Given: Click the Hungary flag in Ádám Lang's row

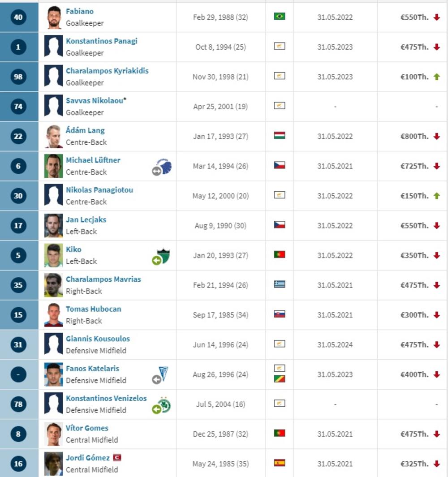Looking at the screenshot, I should [x=280, y=135].
